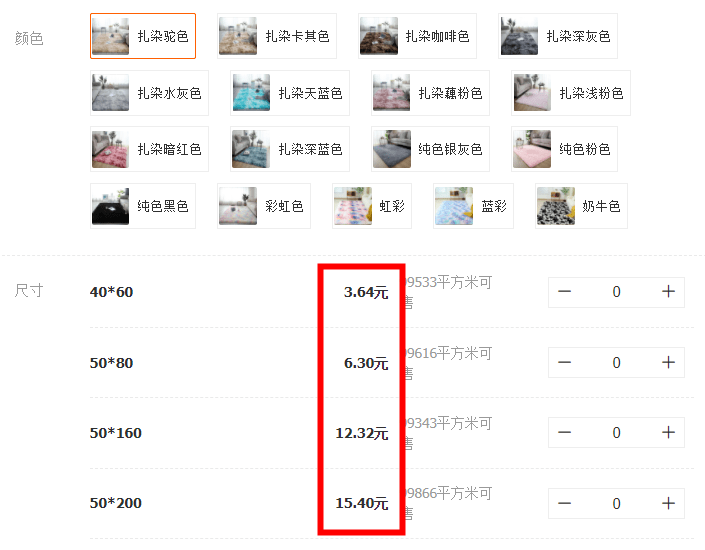Click the 蓝彩 rug thumbnail
Viewport: 705px width, 550px height.
pos(454,206)
